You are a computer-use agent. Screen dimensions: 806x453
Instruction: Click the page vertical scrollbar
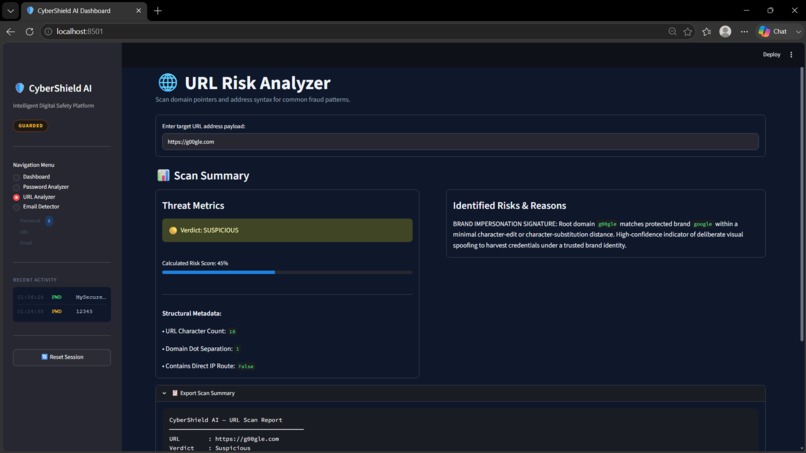pos(801,203)
